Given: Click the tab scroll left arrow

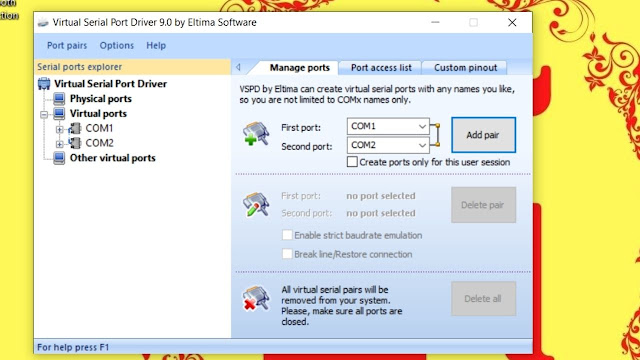Looking at the screenshot, I should (x=238, y=67).
